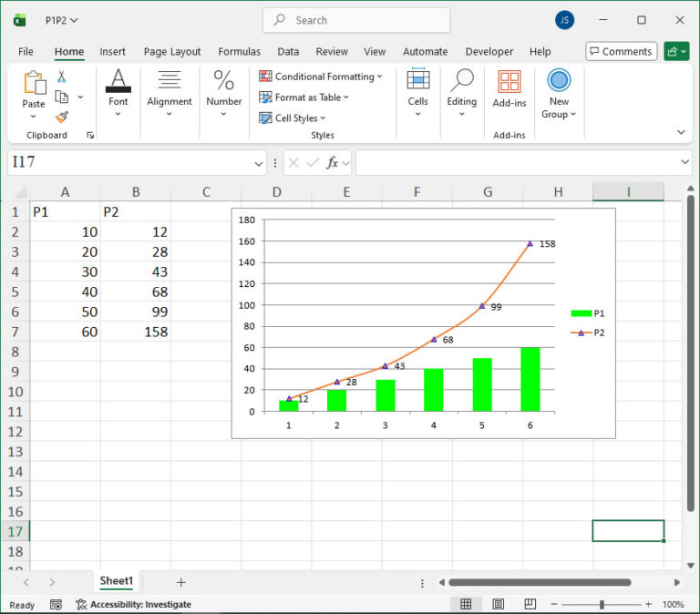Screen dimensions: 700x614
Task: Click the Cut scissors icon
Action: 62,77
